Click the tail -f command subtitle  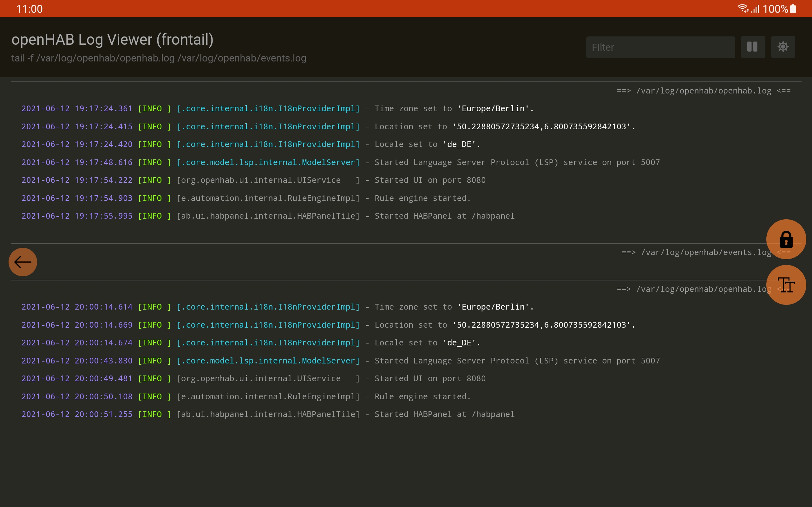pos(159,58)
